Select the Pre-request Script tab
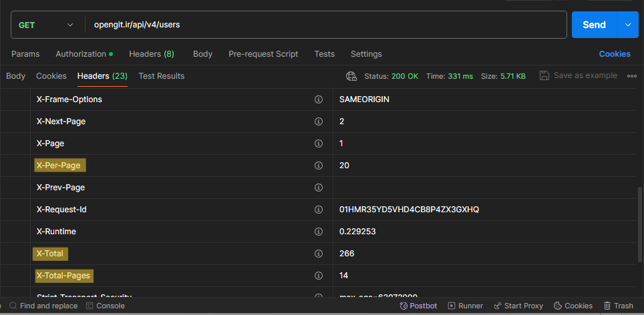 coord(263,54)
